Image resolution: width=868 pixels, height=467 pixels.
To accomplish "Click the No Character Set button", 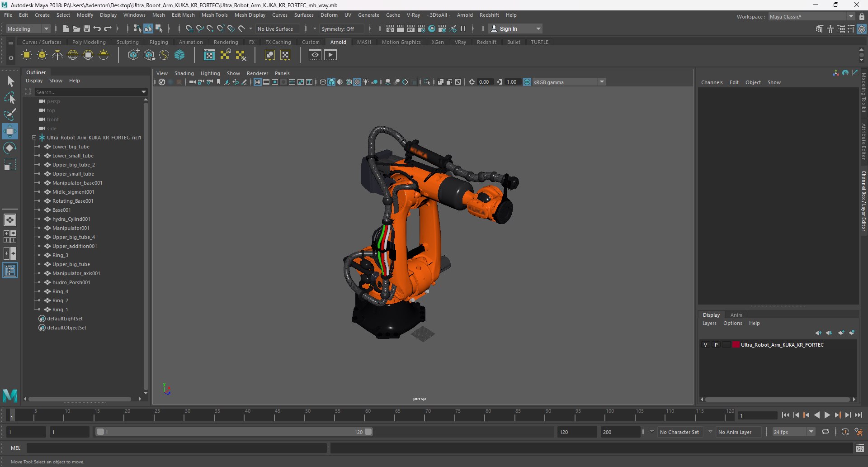I will pyautogui.click(x=679, y=432).
